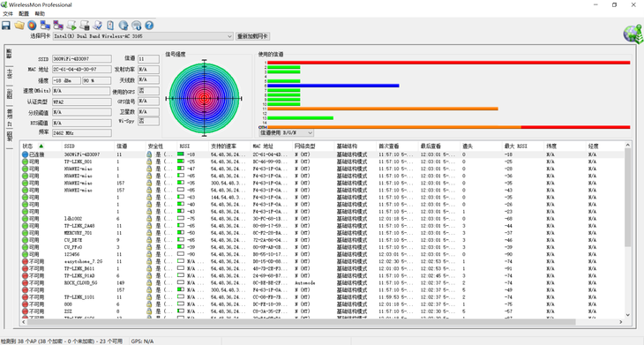Screen dimensions: 644x345
Task: Click the MAC 地址 field
Action: pos(82,70)
